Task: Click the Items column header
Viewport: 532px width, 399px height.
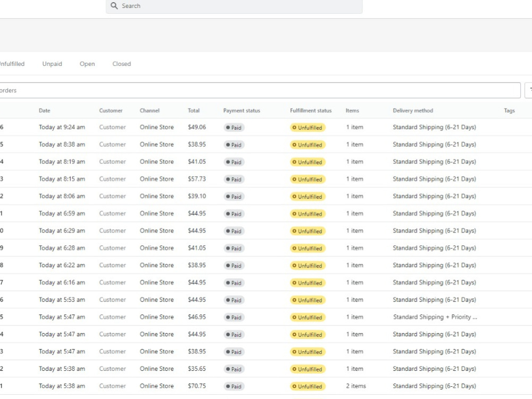Action: pyautogui.click(x=352, y=111)
